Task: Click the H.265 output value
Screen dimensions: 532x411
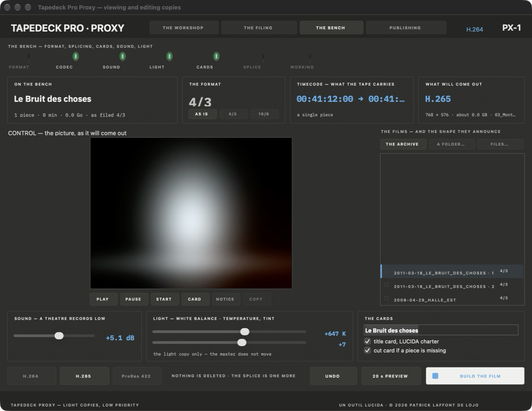Action: 438,99
